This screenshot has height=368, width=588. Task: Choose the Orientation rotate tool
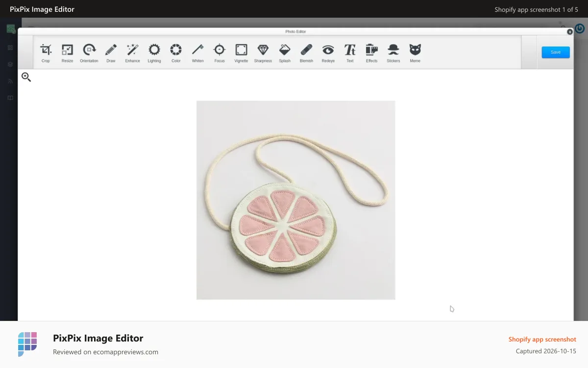pyautogui.click(x=89, y=53)
